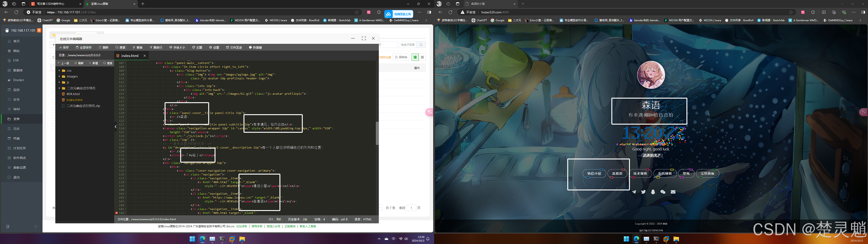The width and height of the screenshot is (868, 244).
Task: Click 新建 in the file tree toolbar
Action: tap(93, 63)
